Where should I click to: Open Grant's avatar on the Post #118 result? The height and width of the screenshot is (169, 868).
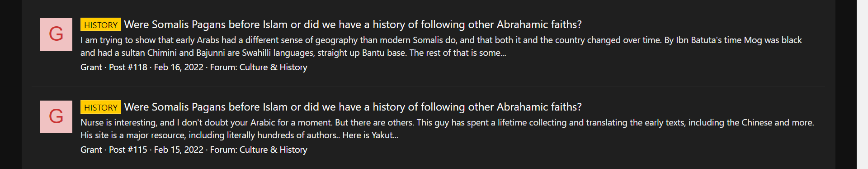[x=56, y=34]
